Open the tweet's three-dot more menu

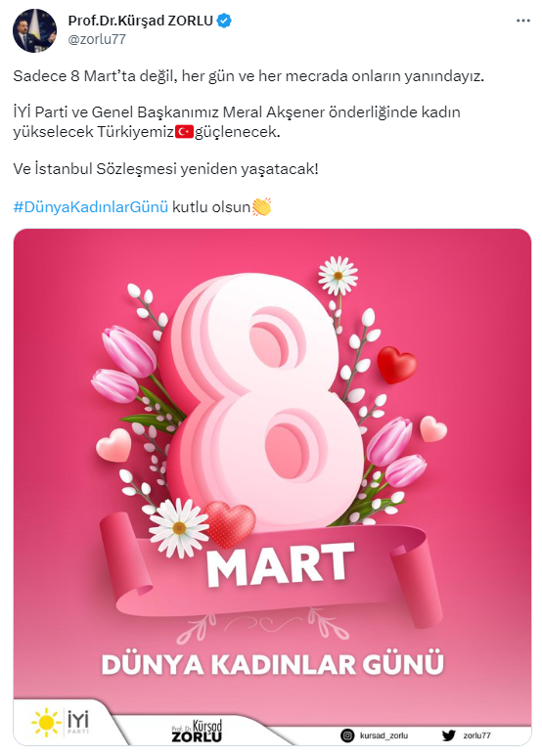[522, 21]
